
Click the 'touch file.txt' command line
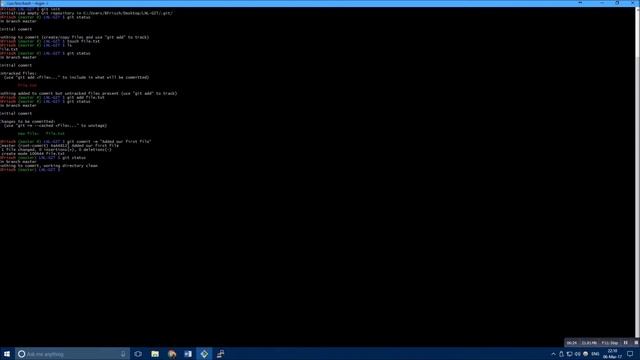click(x=50, y=41)
